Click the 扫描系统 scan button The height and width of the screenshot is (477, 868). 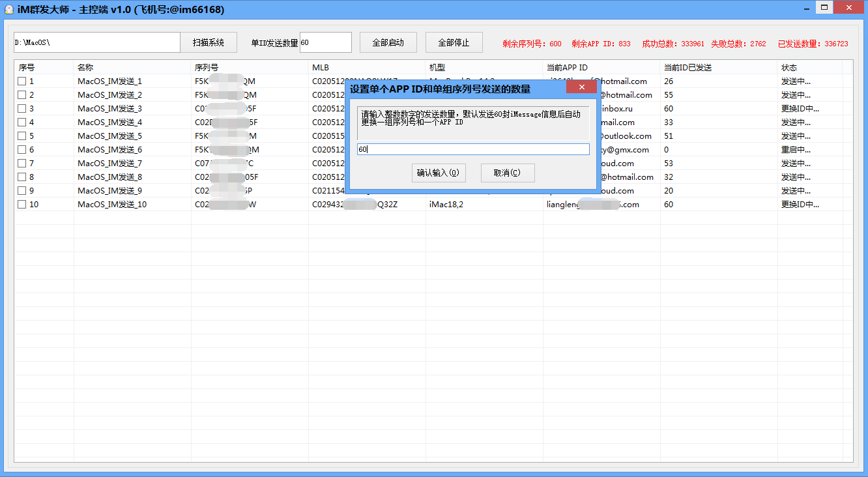[209, 42]
